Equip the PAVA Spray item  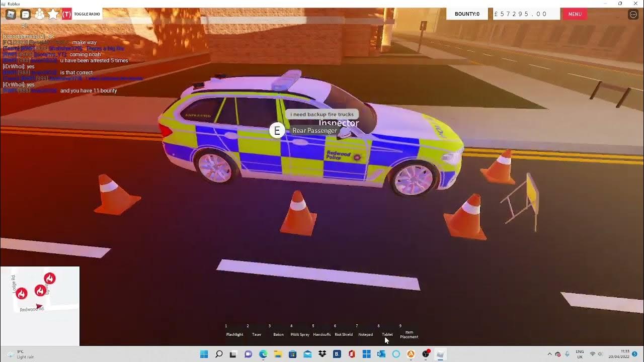pos(300,331)
